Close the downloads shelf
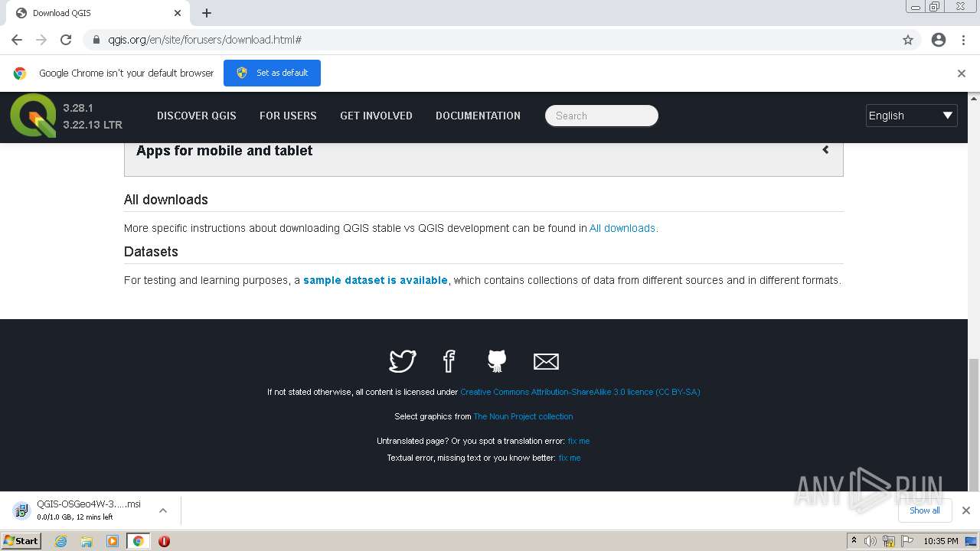The width and height of the screenshot is (980, 551). [x=966, y=510]
